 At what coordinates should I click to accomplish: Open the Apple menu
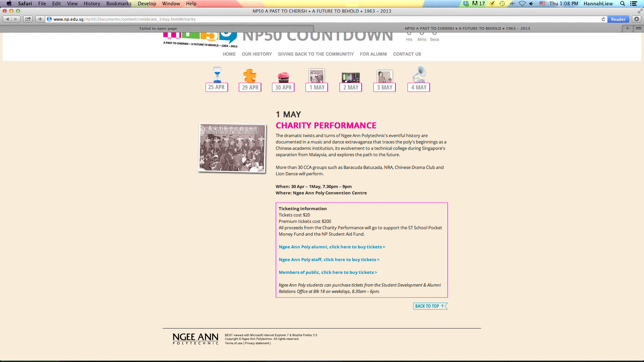(9, 4)
